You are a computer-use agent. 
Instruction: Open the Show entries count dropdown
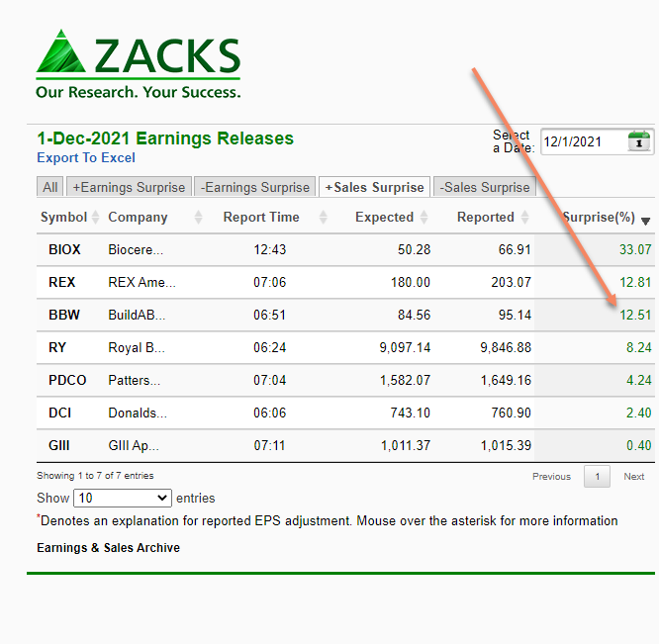pos(123,498)
